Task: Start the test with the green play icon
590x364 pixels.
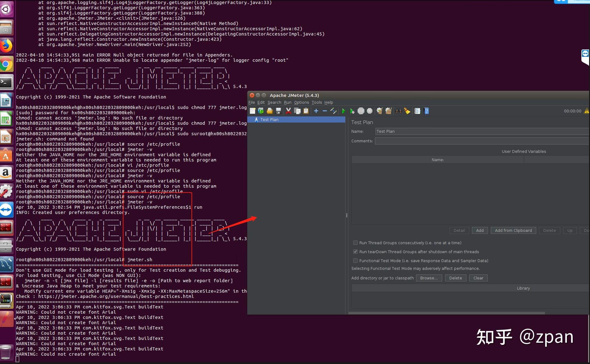Action: 343,111
